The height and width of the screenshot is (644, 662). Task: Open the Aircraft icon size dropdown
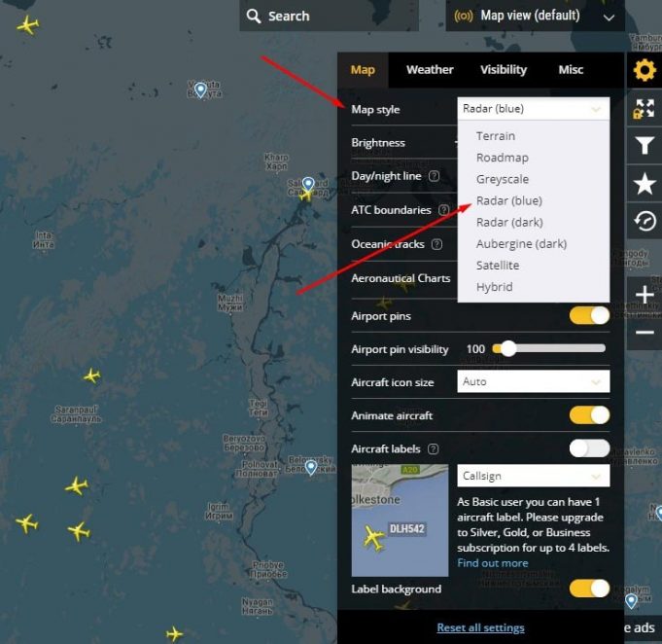point(534,381)
